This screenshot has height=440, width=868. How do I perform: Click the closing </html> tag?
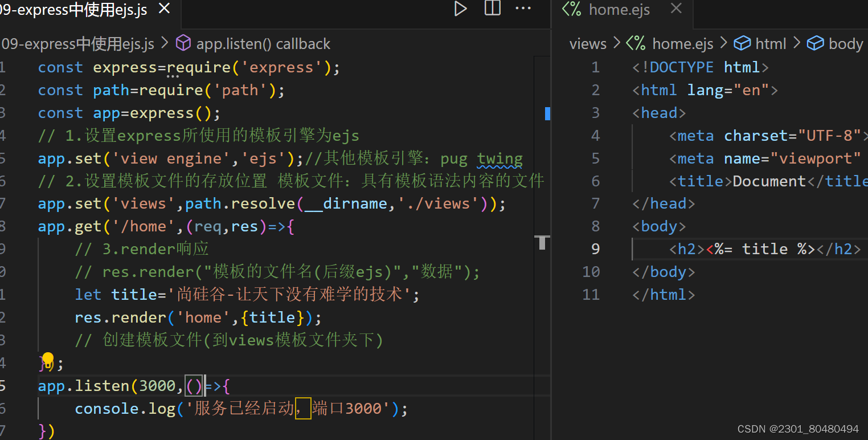[664, 295]
